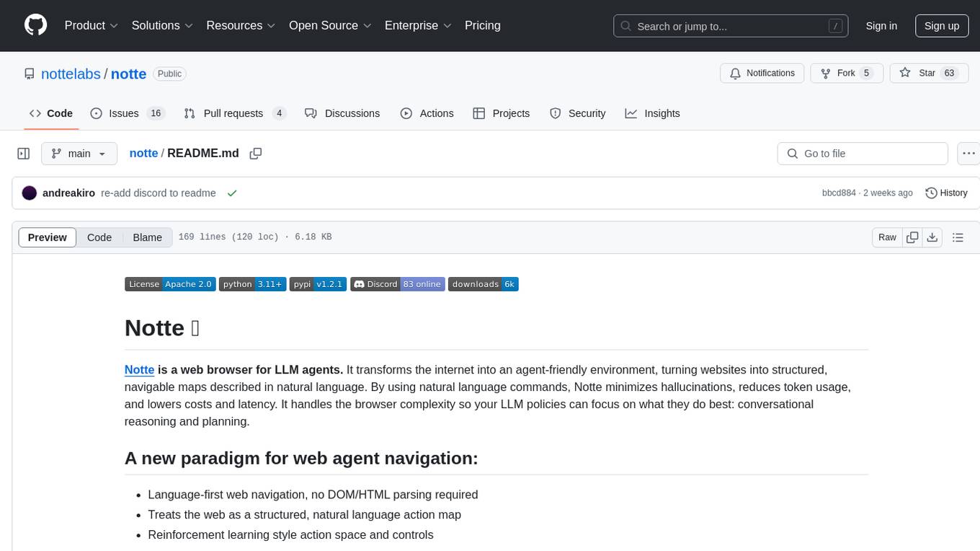Switch to the Issues tab
This screenshot has width=980, height=551.
128,113
